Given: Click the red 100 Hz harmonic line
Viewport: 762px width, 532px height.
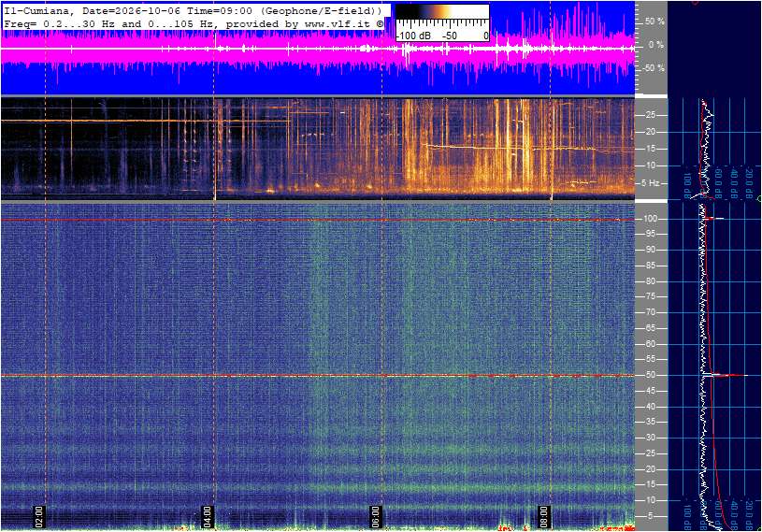Looking at the screenshot, I should (317, 220).
